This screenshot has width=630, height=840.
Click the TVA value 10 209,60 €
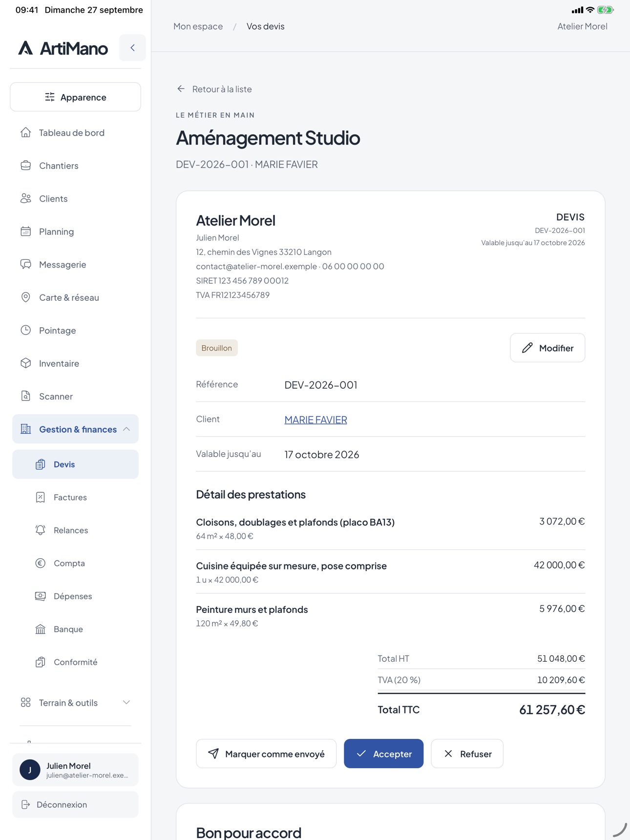tap(561, 680)
